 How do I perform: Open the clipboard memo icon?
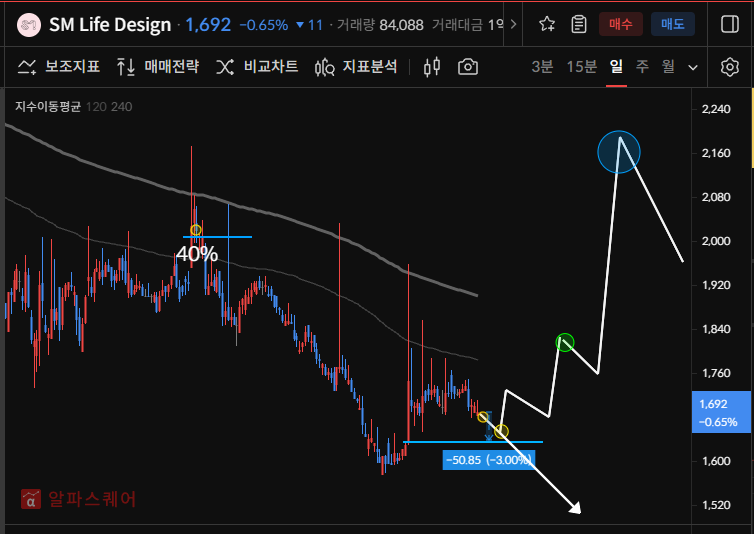(x=579, y=25)
